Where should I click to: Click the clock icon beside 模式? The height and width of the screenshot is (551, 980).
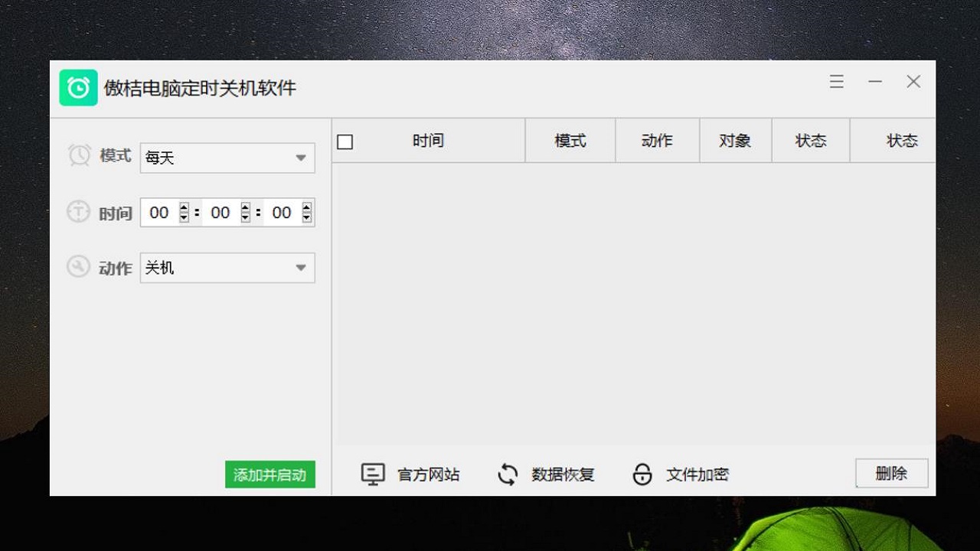[77, 155]
